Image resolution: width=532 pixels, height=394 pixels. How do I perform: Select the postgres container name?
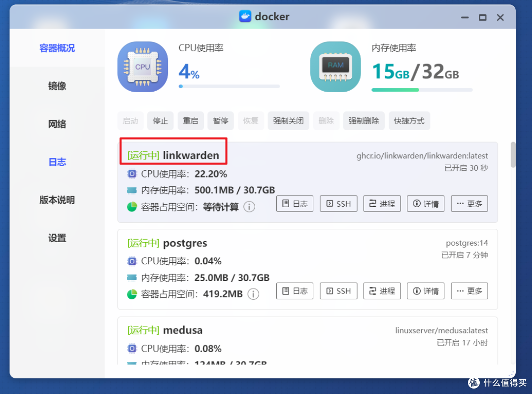pos(185,243)
